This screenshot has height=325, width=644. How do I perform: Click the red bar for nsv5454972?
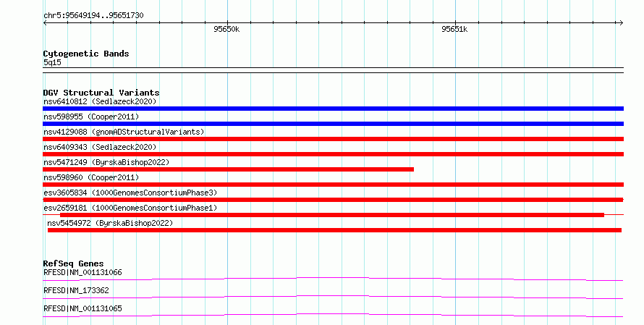point(334,230)
